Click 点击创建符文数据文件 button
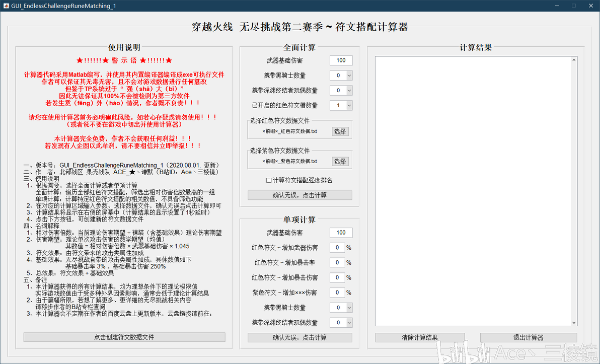Image resolution: width=600 pixels, height=364 pixels. click(124, 337)
